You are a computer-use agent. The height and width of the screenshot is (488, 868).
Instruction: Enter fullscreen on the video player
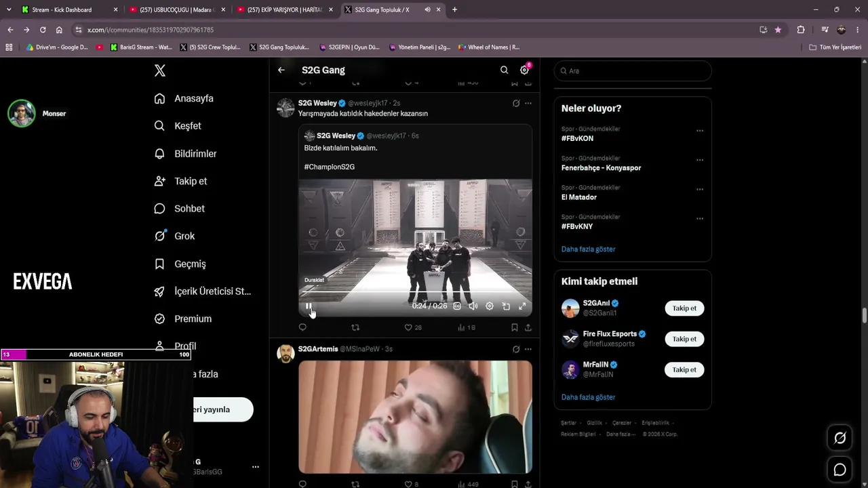click(x=522, y=306)
